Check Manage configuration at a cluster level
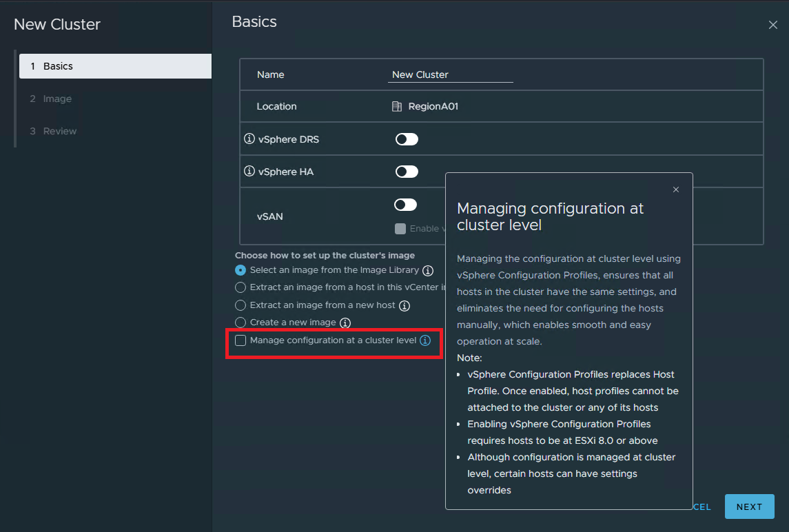This screenshot has width=789, height=532. 240,340
